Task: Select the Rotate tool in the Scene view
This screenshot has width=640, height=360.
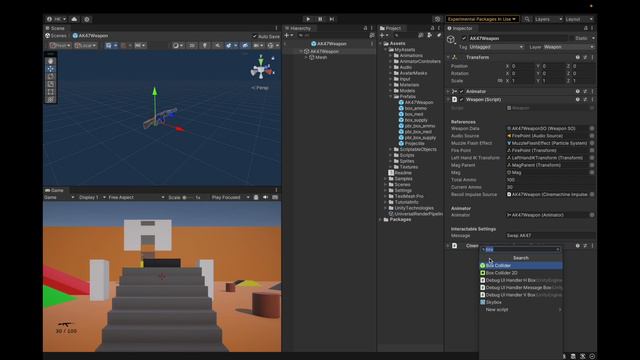Action: tap(51, 77)
